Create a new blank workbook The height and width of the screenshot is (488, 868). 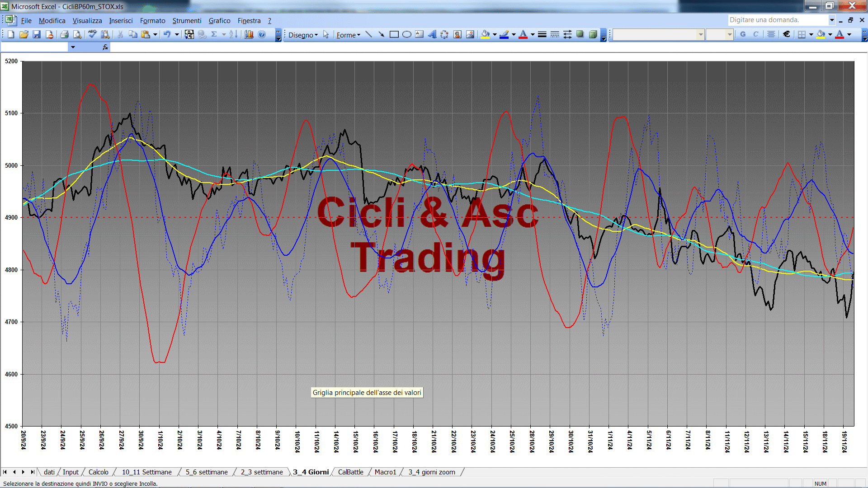tap(11, 34)
